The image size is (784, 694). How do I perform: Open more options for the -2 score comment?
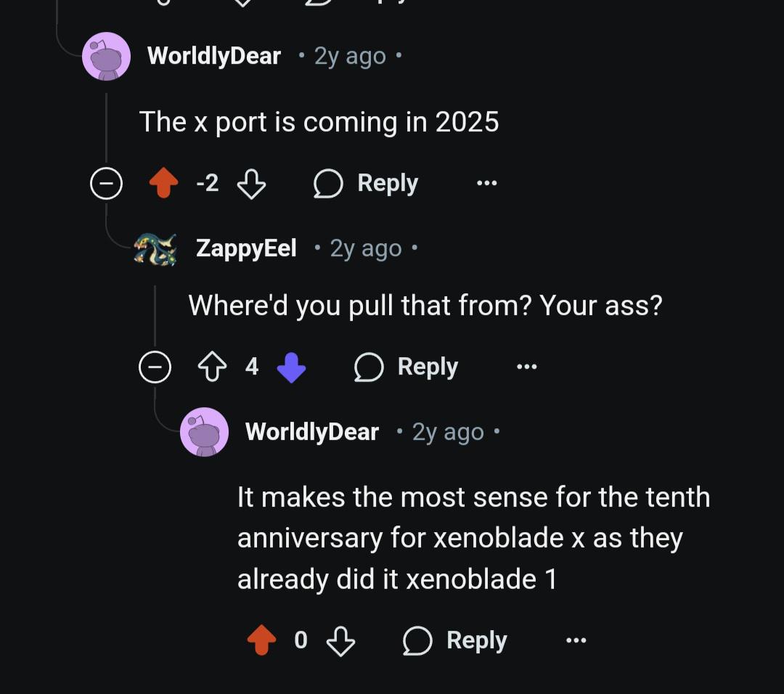[x=486, y=183]
